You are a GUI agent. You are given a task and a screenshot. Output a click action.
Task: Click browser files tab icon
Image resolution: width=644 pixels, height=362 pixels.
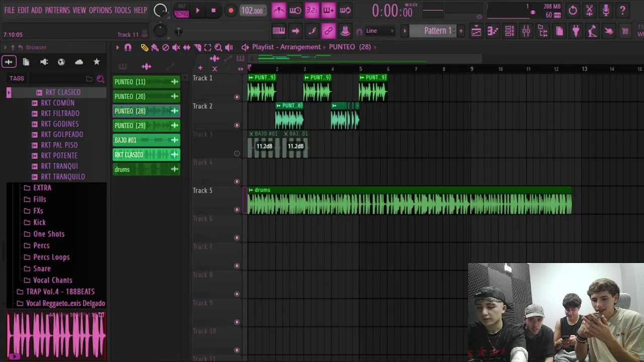(26, 62)
